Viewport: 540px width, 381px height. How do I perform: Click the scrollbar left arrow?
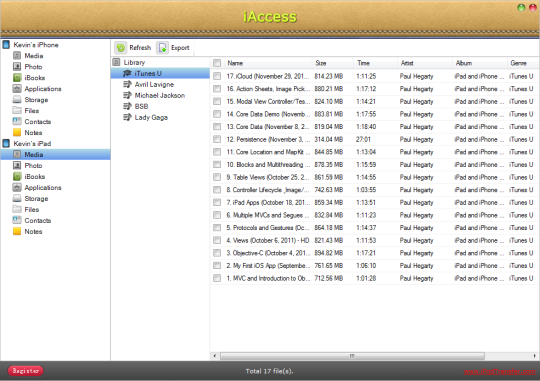point(215,356)
